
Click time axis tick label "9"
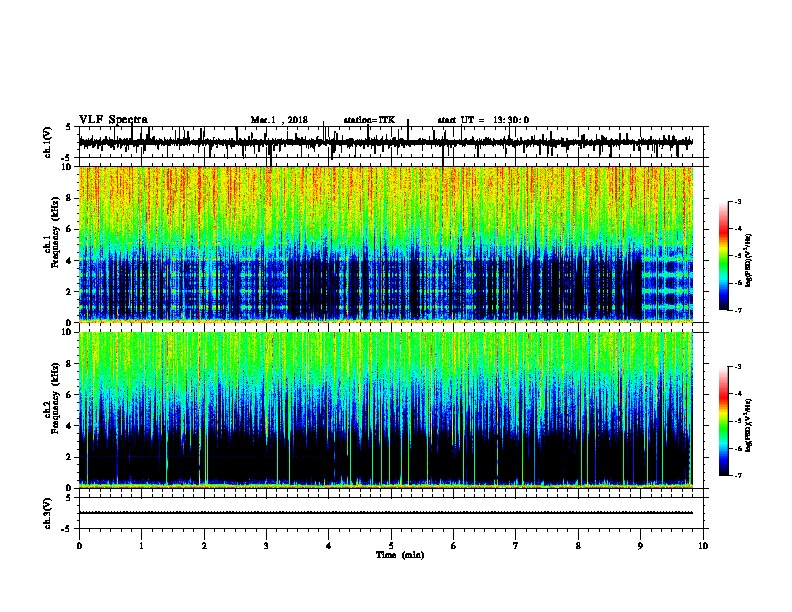click(640, 545)
